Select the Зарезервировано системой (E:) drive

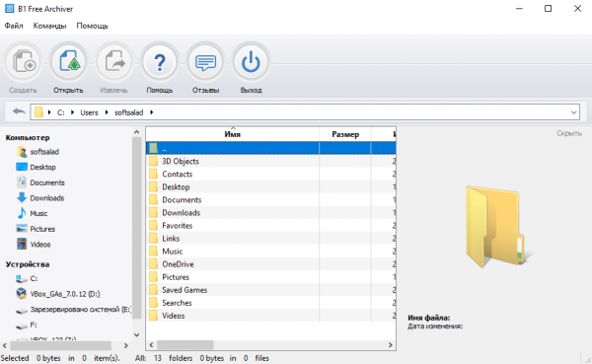[74, 310]
